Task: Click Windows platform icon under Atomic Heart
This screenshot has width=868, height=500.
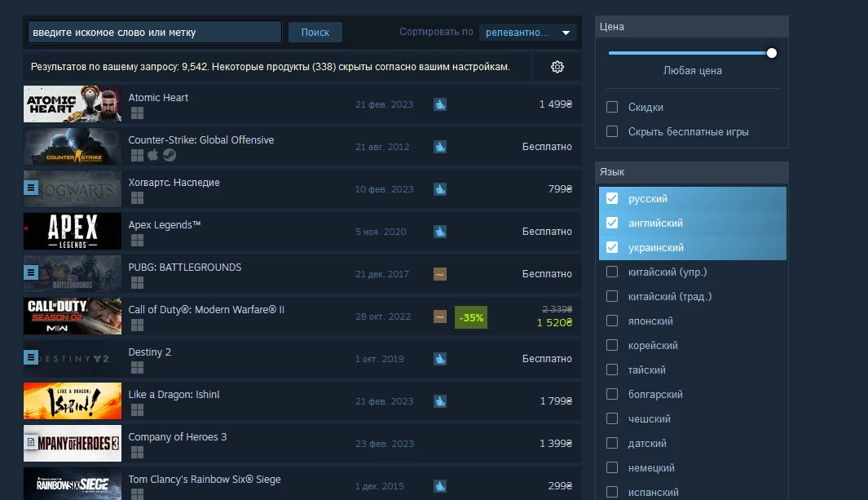Action: pyautogui.click(x=137, y=113)
